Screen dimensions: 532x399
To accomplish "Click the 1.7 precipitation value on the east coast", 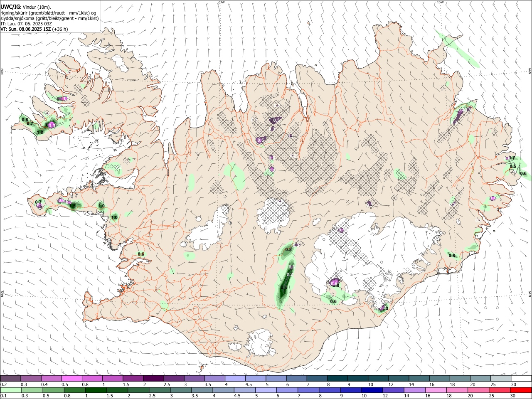I will [512, 158].
